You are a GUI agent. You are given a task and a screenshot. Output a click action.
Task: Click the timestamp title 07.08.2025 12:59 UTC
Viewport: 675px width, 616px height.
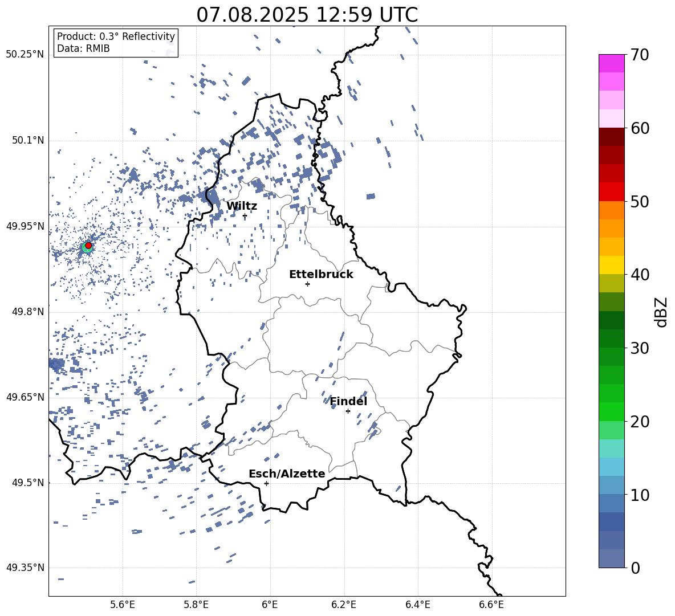pyautogui.click(x=307, y=15)
